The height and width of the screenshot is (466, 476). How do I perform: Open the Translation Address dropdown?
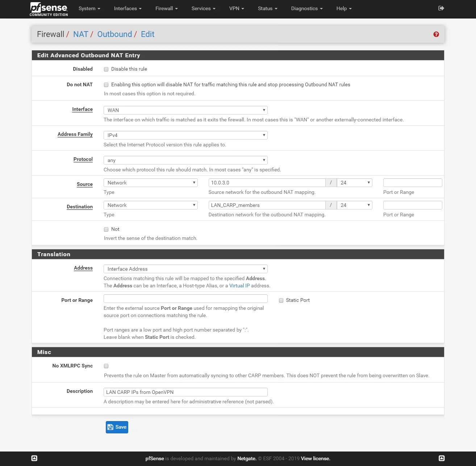[x=185, y=269]
